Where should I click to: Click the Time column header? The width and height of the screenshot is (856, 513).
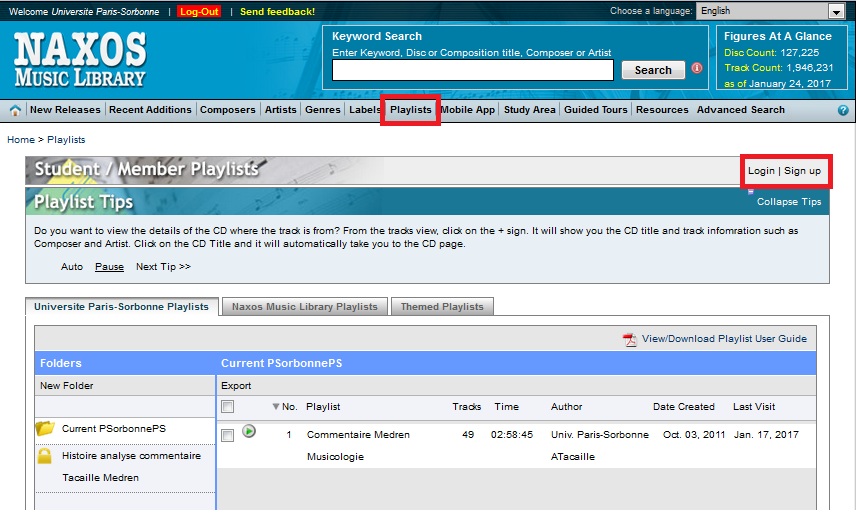coord(507,407)
